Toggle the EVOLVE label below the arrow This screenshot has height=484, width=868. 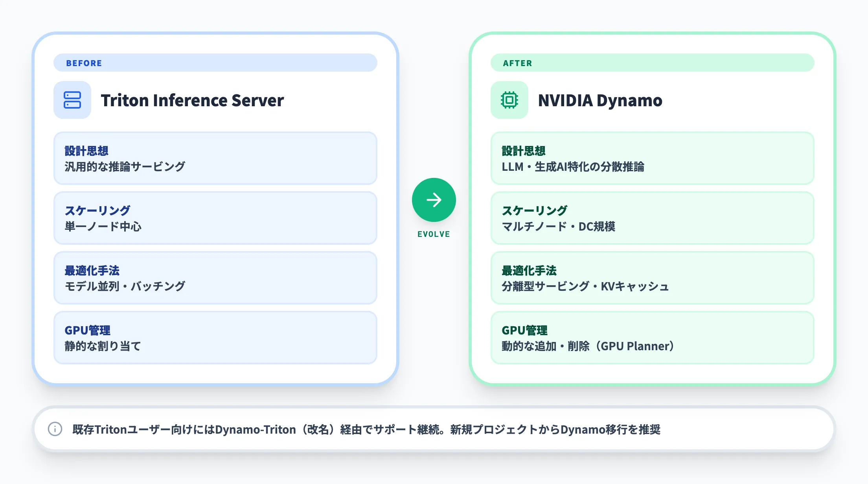click(x=434, y=234)
